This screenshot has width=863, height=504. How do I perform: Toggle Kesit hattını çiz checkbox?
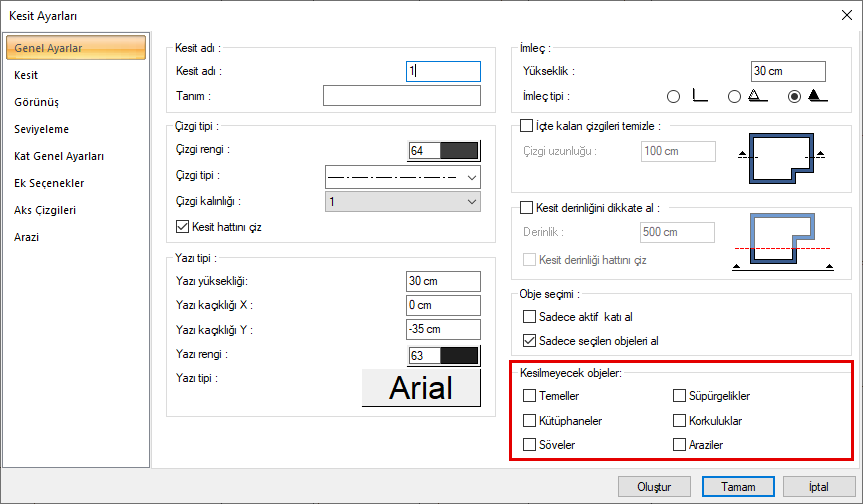pyautogui.click(x=182, y=227)
